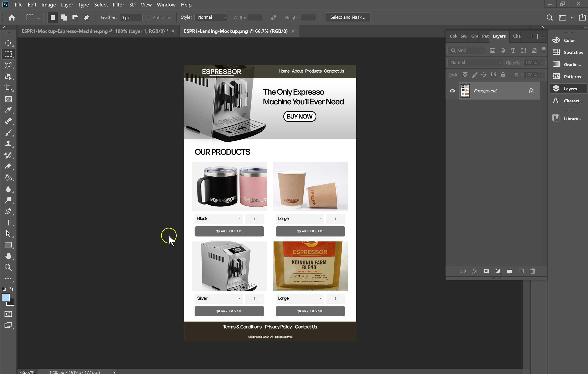Select the Crop tool

[x=8, y=87]
